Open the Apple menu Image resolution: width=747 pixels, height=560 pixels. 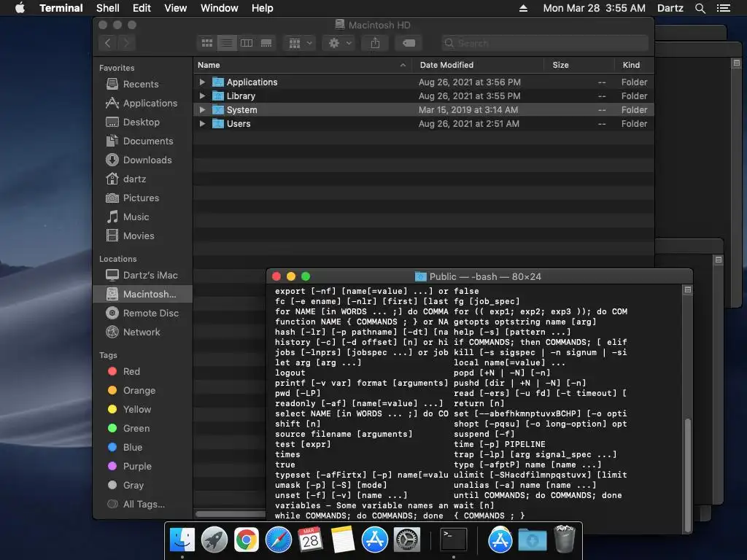(x=20, y=8)
